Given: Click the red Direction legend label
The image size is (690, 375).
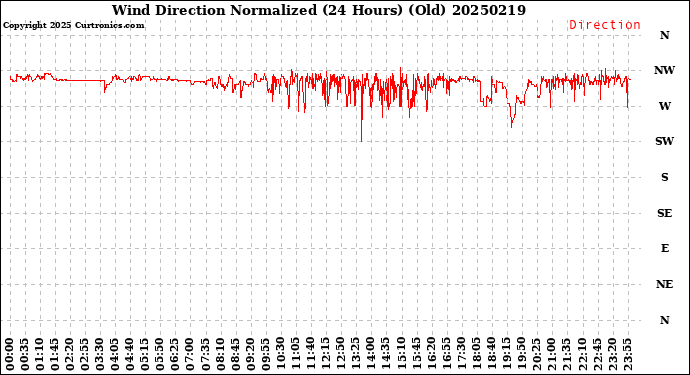Looking at the screenshot, I should 605,25.
